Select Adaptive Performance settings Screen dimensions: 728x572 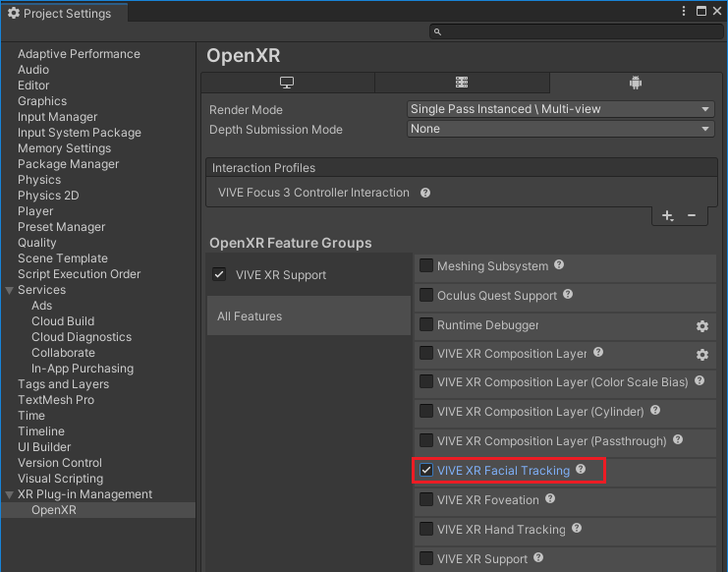tap(79, 54)
